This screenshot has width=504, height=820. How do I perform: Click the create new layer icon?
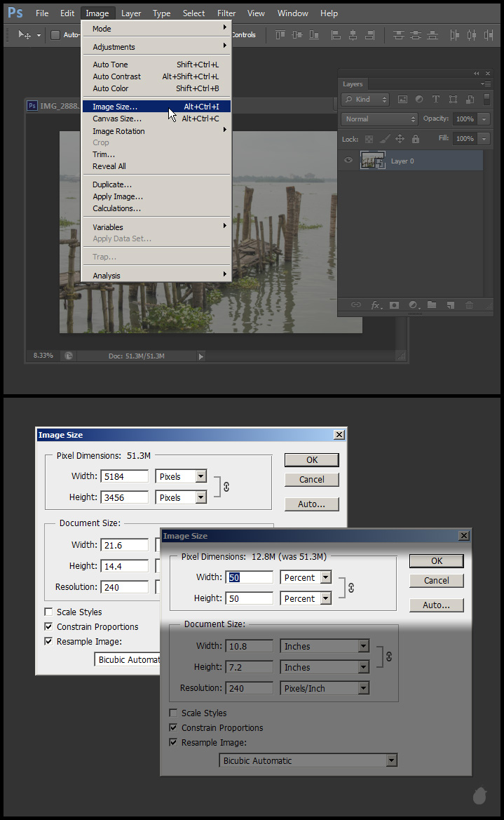pyautogui.click(x=450, y=305)
